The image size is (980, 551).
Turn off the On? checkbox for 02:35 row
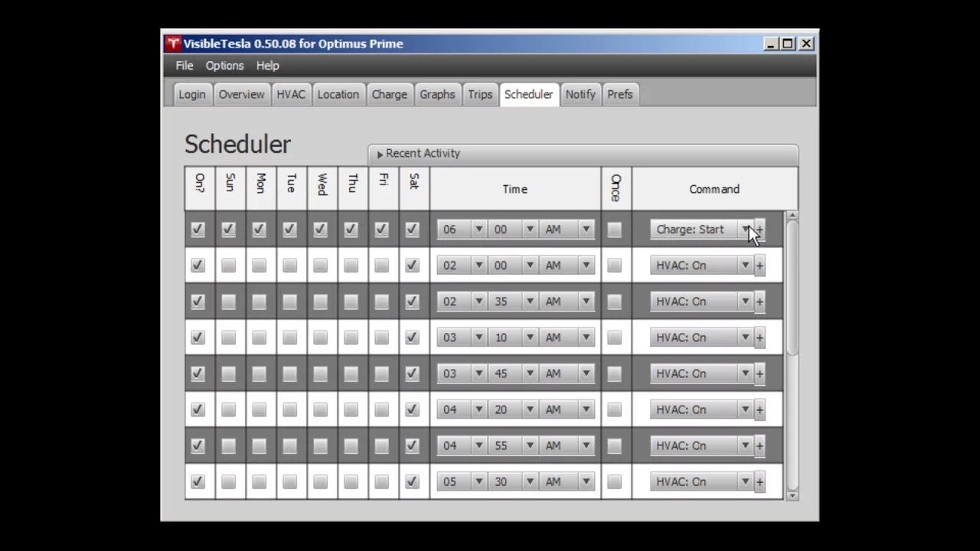198,302
